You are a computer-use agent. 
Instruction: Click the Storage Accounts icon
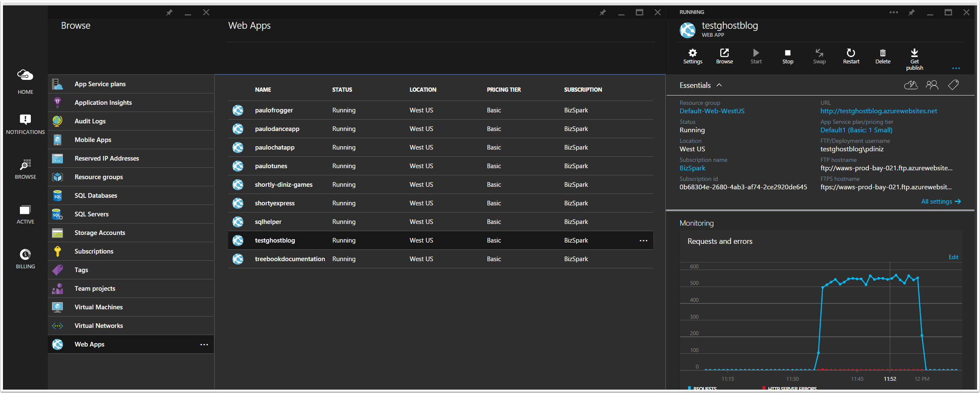tap(57, 233)
